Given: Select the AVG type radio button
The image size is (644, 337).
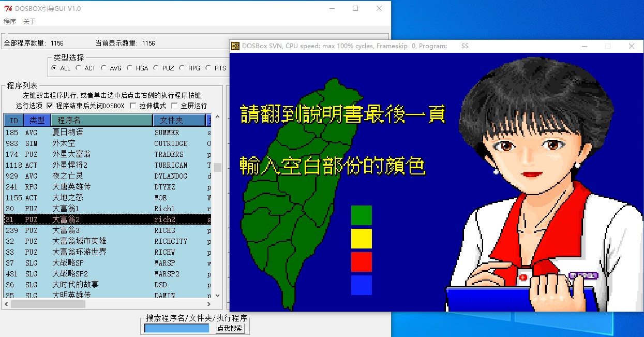Looking at the screenshot, I should point(104,68).
